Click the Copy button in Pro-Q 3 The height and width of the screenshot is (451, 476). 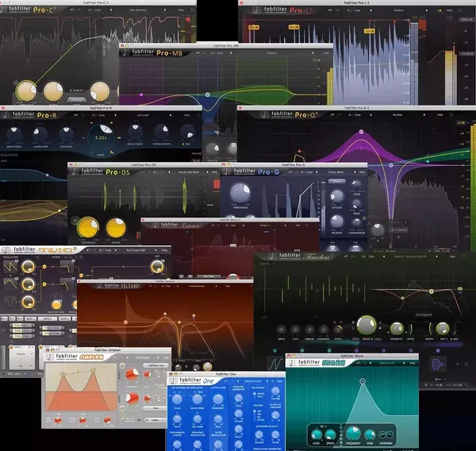(358, 115)
